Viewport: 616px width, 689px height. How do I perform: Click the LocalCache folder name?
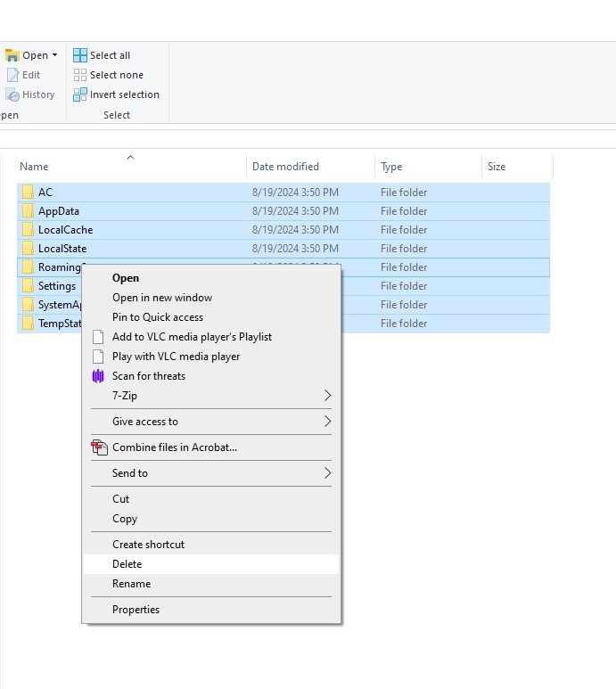click(65, 230)
